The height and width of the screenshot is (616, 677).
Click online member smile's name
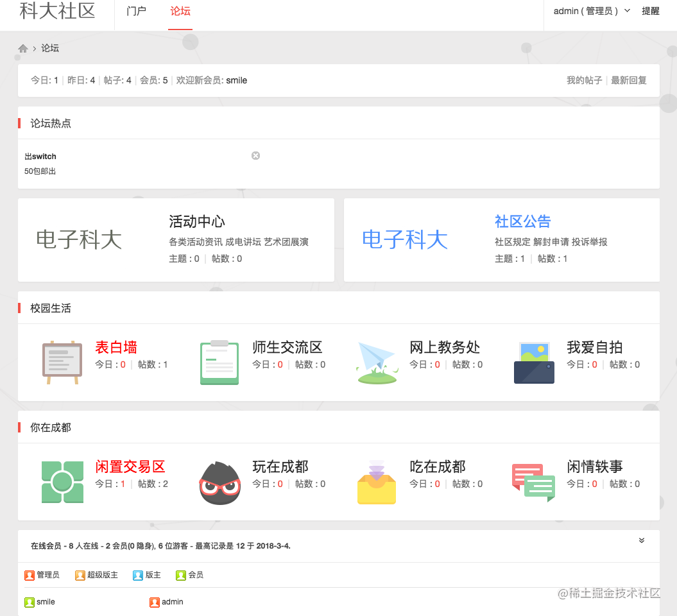click(46, 602)
